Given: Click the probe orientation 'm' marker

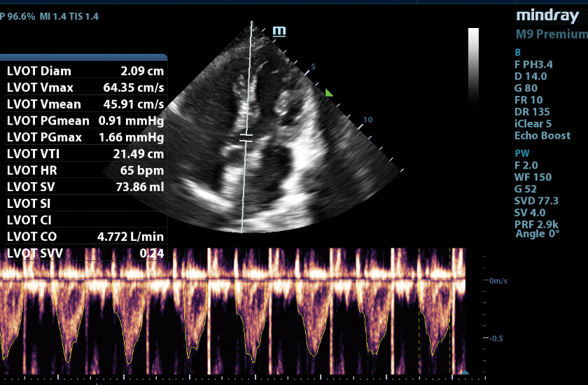Looking at the screenshot, I should point(280,31).
